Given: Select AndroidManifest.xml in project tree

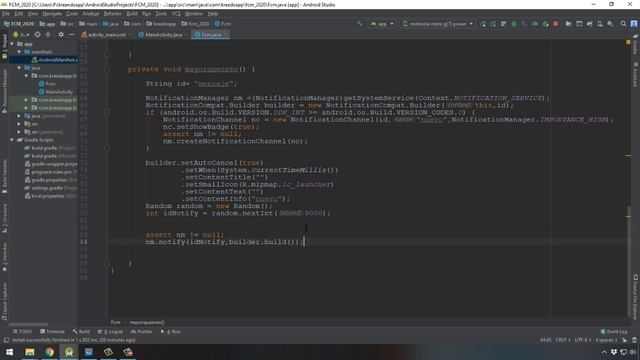Looking at the screenshot, I should click(54, 60).
